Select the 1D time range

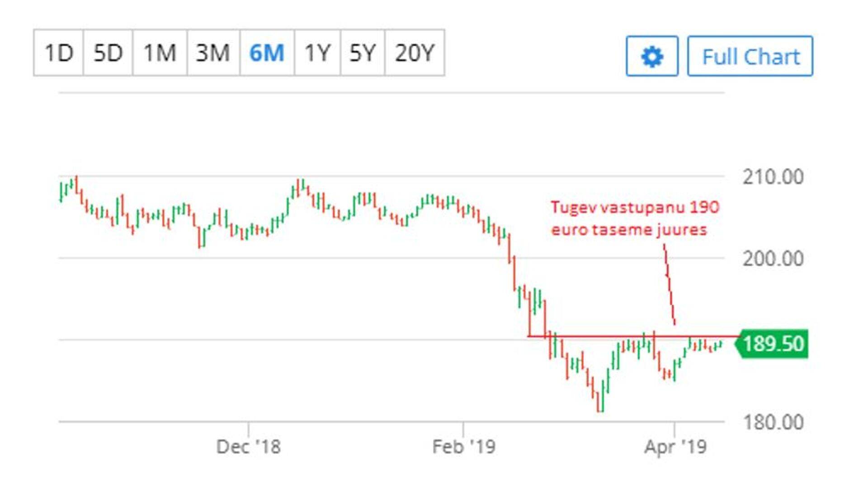click(x=59, y=53)
